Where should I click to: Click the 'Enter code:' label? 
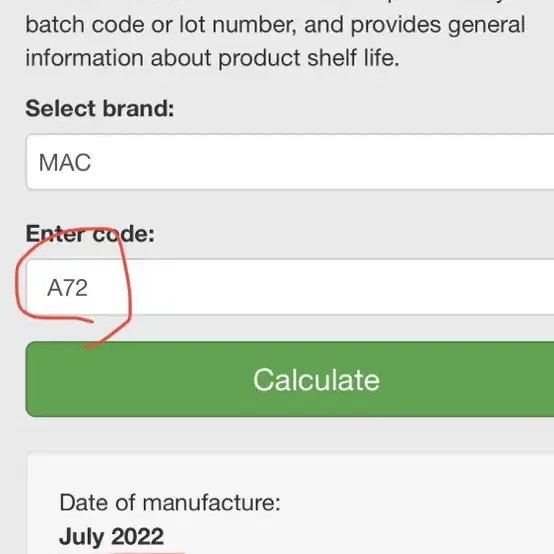coord(90,234)
